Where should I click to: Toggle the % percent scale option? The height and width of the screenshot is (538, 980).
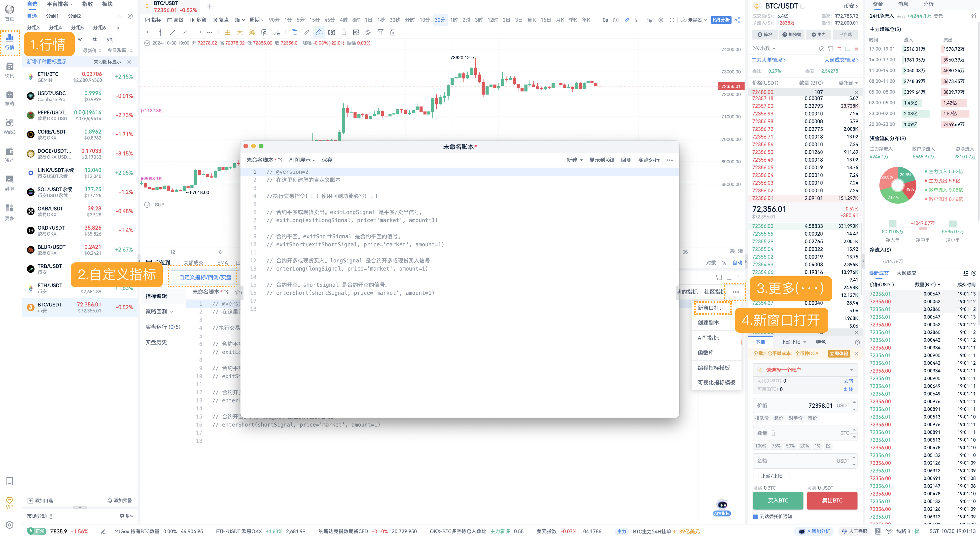coord(724,263)
